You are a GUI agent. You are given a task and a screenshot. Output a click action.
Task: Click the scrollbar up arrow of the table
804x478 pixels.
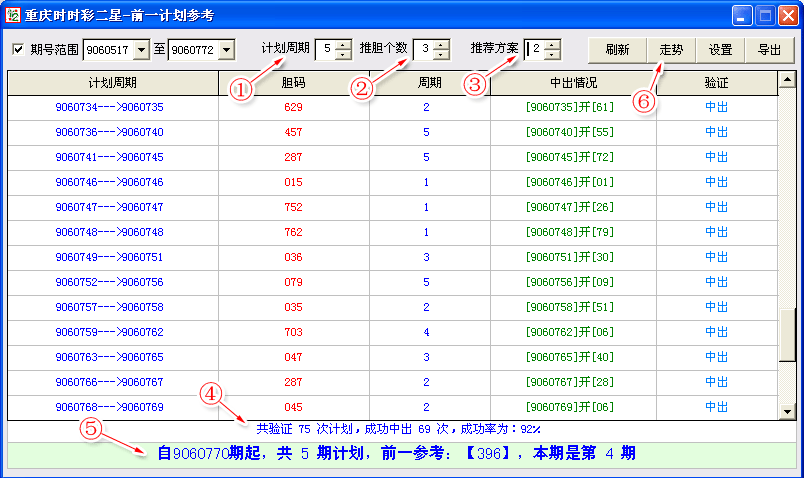[x=787, y=79]
